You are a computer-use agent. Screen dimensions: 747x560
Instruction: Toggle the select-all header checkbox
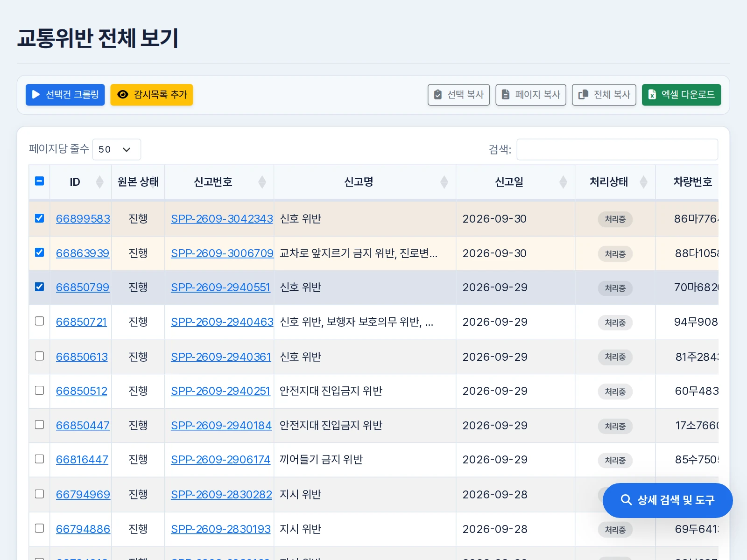click(40, 181)
